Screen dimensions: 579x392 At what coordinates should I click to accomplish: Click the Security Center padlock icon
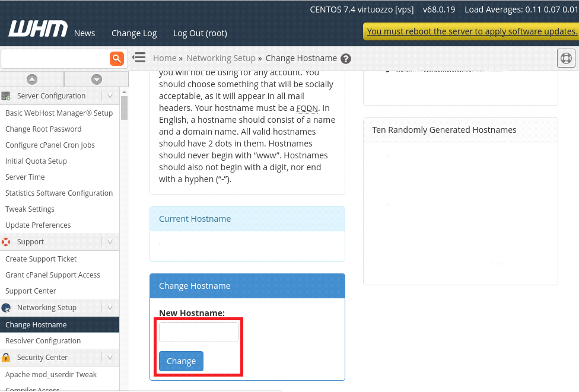tap(6, 358)
